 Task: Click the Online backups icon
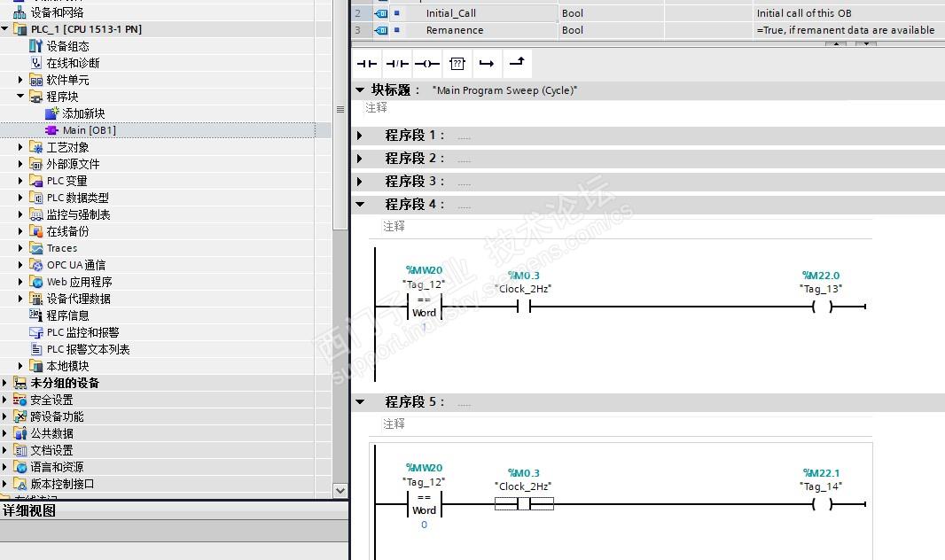tap(35, 231)
